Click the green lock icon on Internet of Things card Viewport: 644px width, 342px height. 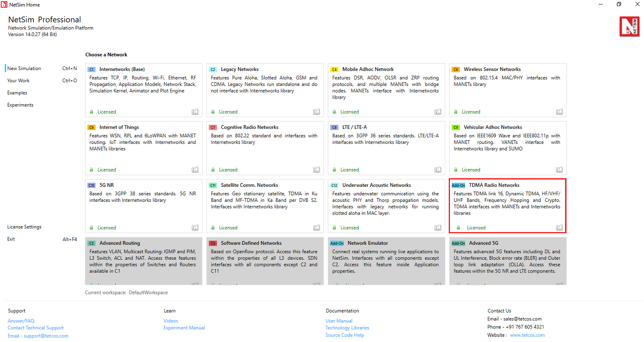[92, 170]
